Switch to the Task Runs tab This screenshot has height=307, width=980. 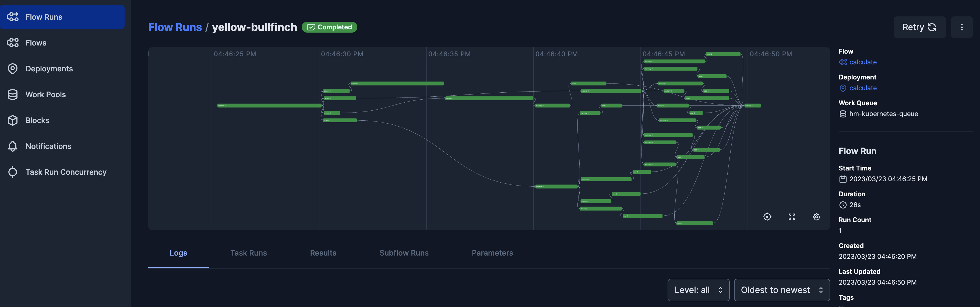coord(248,253)
